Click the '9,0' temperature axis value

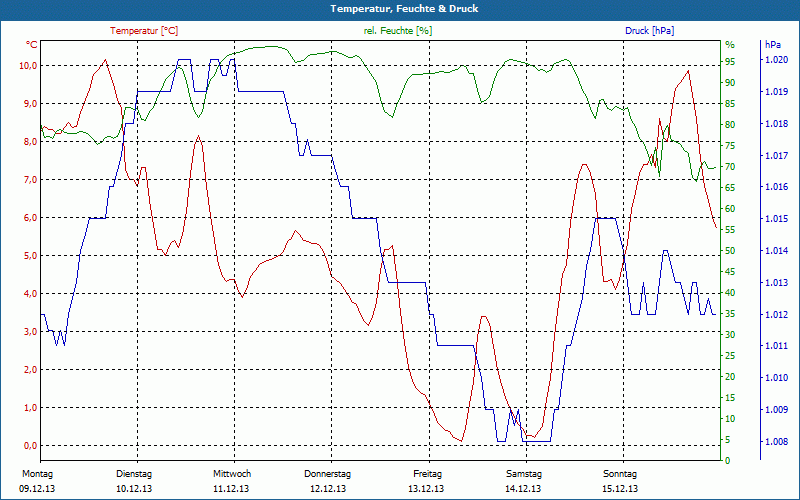click(30, 104)
